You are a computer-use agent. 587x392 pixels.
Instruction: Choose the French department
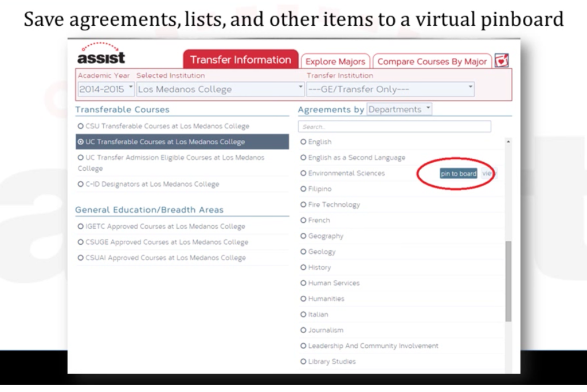(x=315, y=221)
